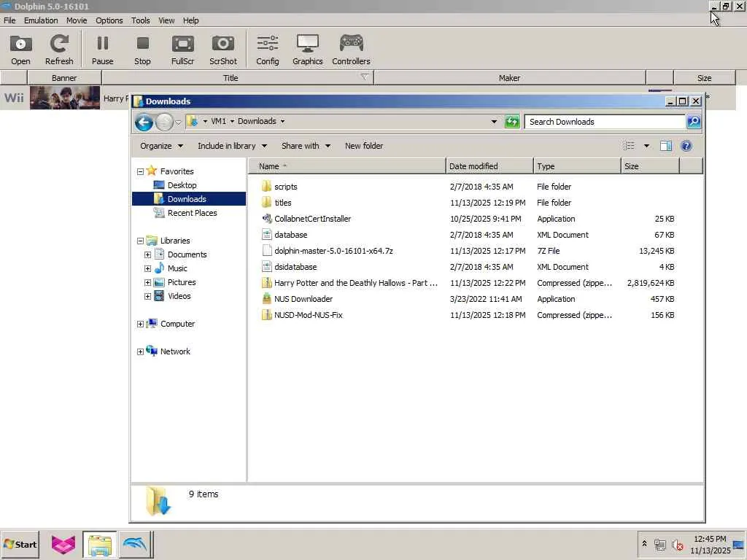Open Dolphin Movie menu
The height and width of the screenshot is (560, 747).
(x=77, y=20)
